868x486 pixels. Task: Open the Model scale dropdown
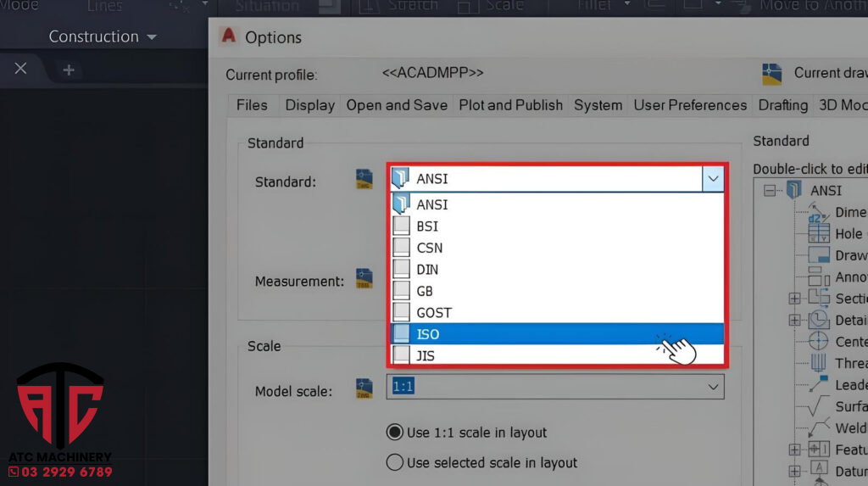coord(711,388)
